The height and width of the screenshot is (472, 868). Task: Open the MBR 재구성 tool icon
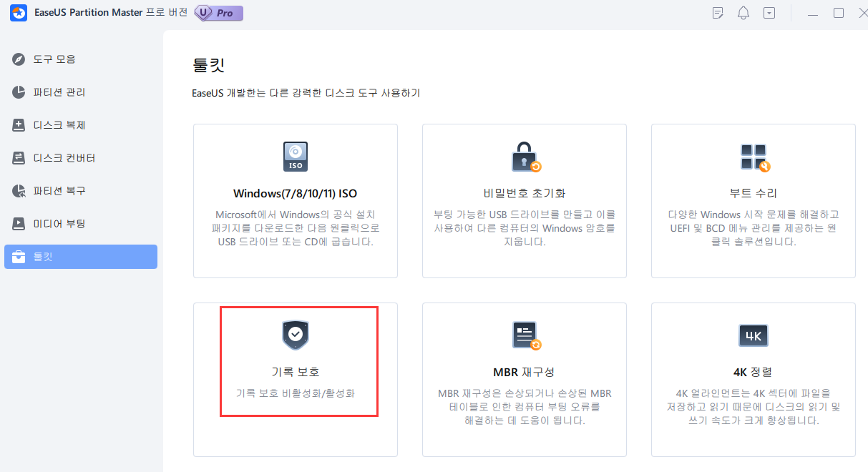click(524, 335)
